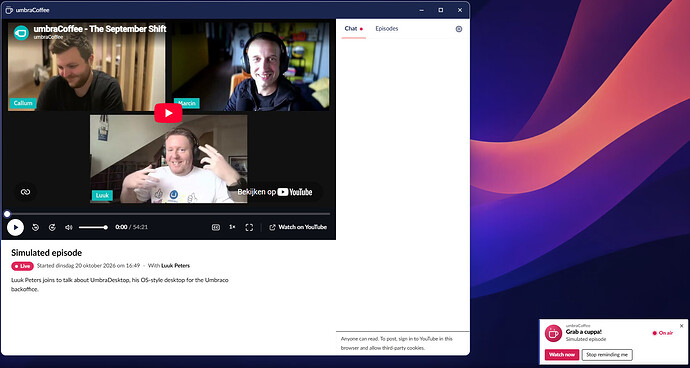
Task: Click the Luuk name label
Action: click(x=102, y=195)
